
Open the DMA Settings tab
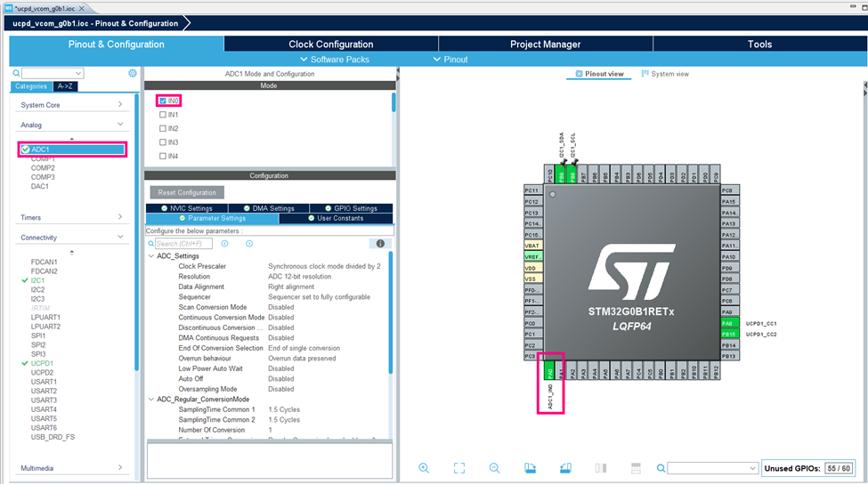coord(269,208)
